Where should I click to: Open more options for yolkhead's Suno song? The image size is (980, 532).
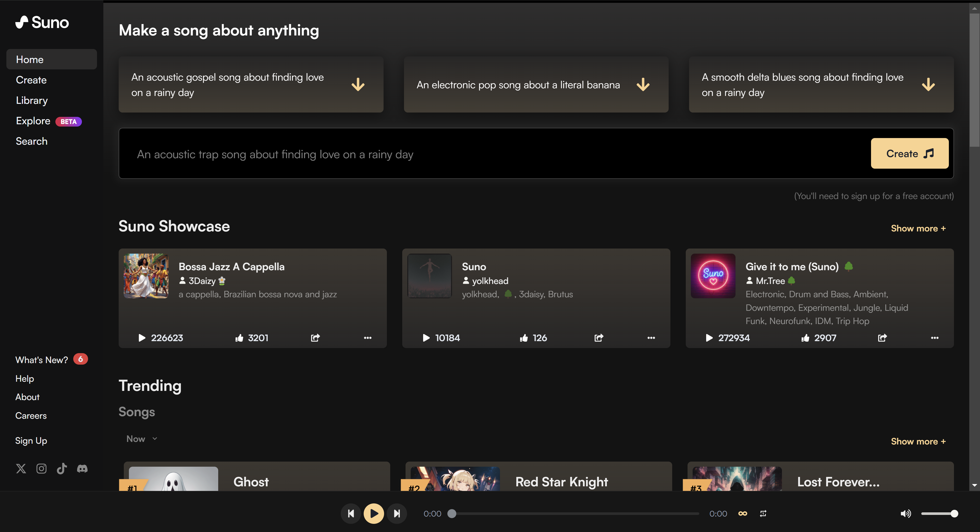(651, 338)
